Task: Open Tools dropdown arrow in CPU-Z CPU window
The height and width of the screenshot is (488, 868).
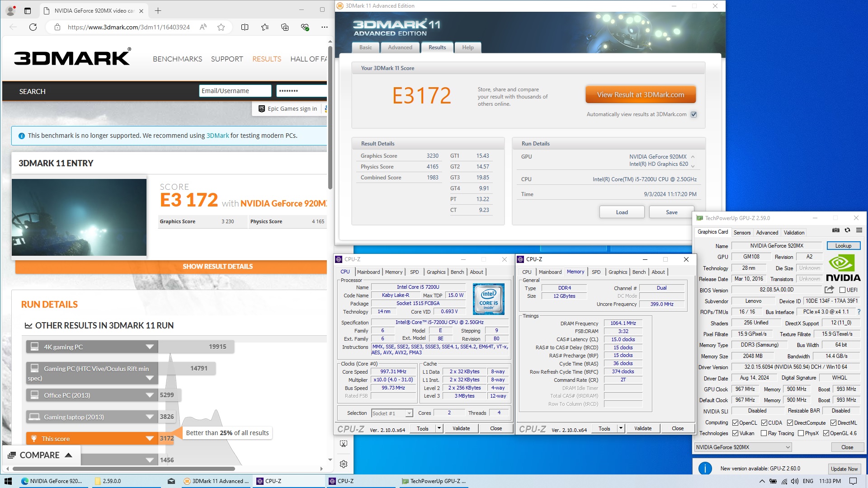Action: pos(439,428)
